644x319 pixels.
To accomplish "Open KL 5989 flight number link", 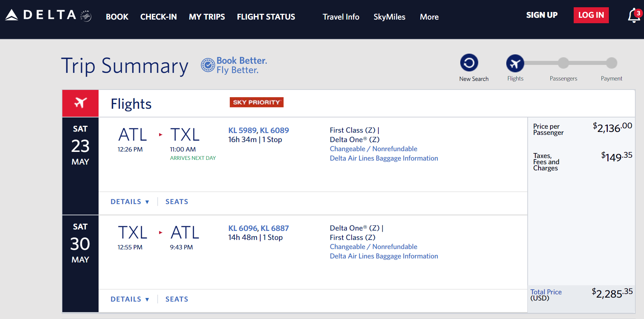I will tap(242, 130).
